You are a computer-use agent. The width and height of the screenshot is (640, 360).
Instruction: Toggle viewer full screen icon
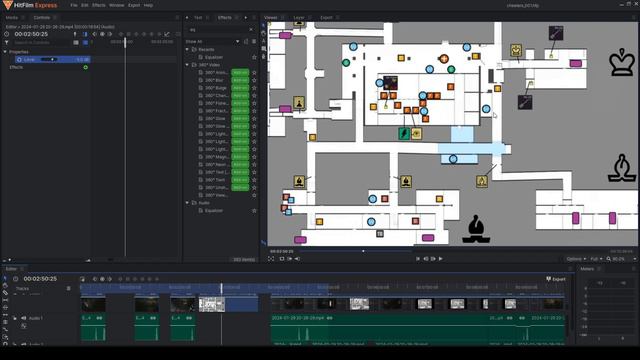point(271,259)
